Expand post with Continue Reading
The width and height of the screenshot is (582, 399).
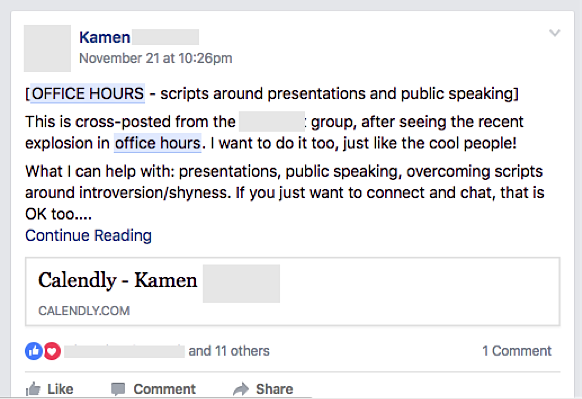coord(88,236)
